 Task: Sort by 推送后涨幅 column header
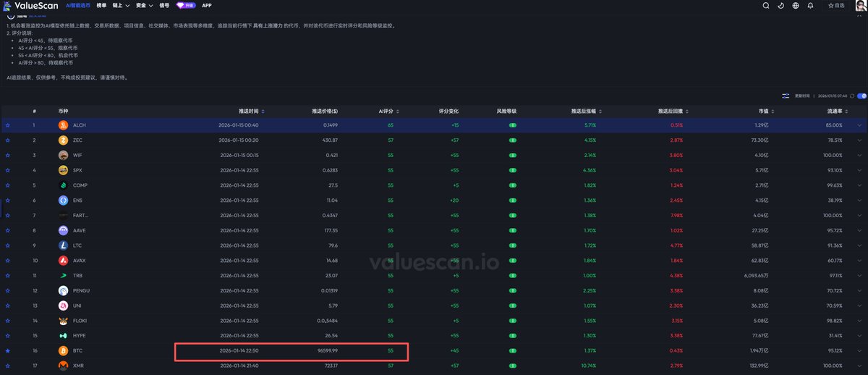[586, 111]
